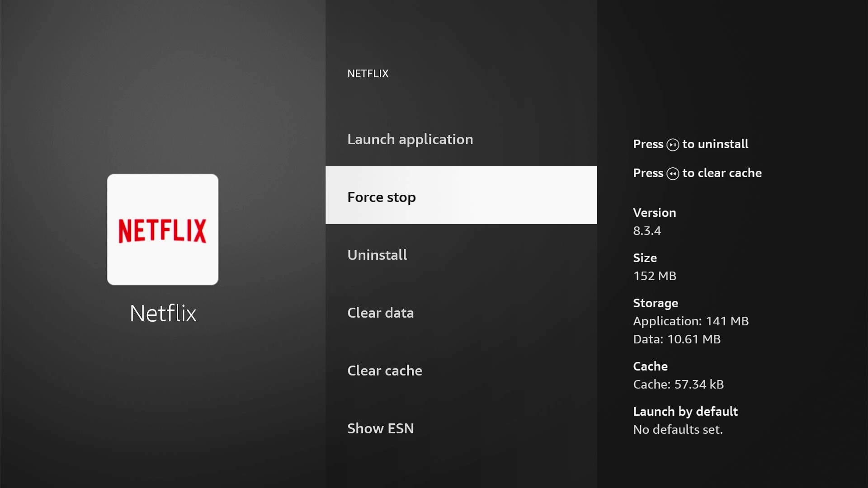Open Show ESN entry
The image size is (868, 488).
pyautogui.click(x=461, y=428)
